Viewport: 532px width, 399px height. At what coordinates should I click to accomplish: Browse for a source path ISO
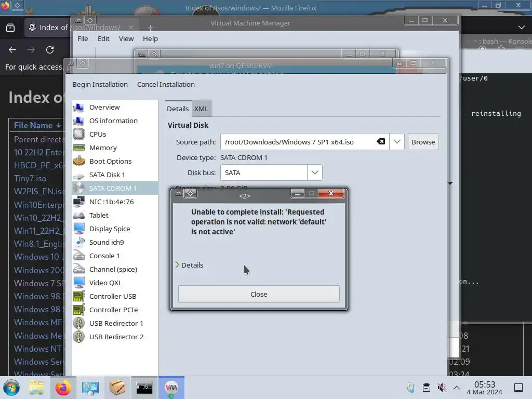pyautogui.click(x=423, y=142)
